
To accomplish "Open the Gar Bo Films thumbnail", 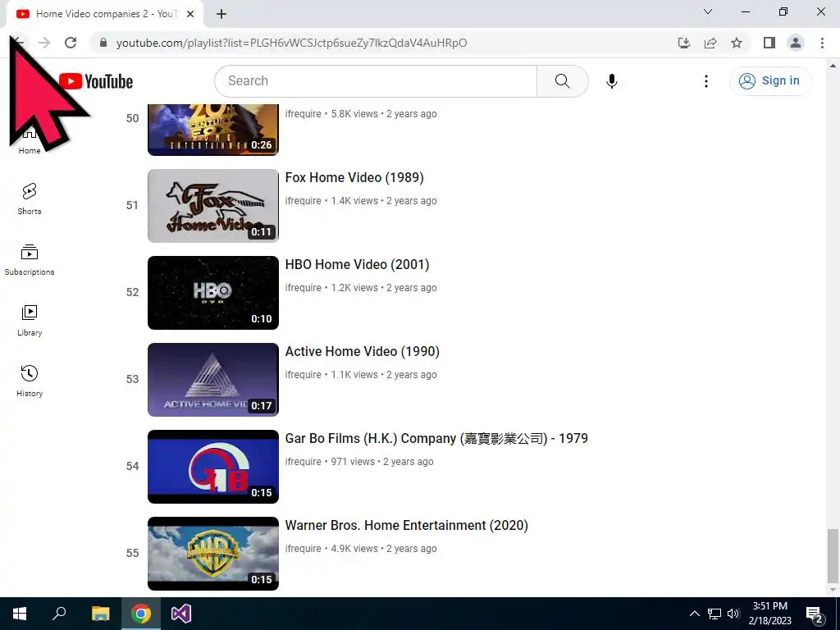I will 213,467.
